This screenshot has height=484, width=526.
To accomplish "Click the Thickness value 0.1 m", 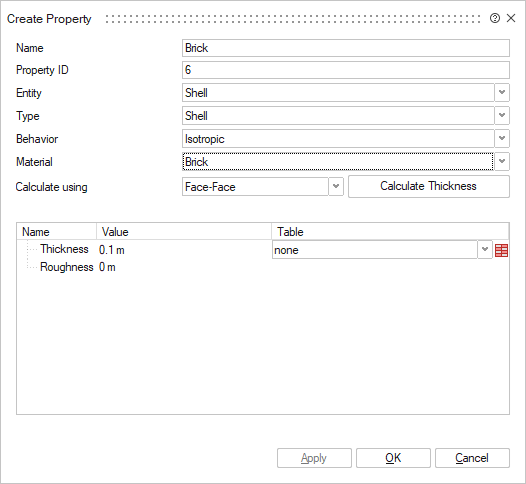I will pos(112,250).
